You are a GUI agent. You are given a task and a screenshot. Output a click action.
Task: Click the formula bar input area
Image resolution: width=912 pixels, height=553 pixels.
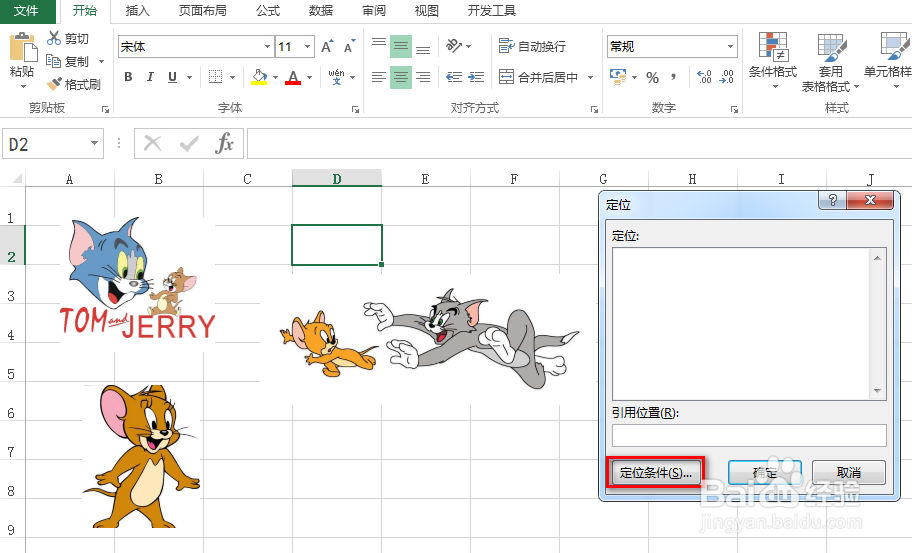(x=579, y=143)
